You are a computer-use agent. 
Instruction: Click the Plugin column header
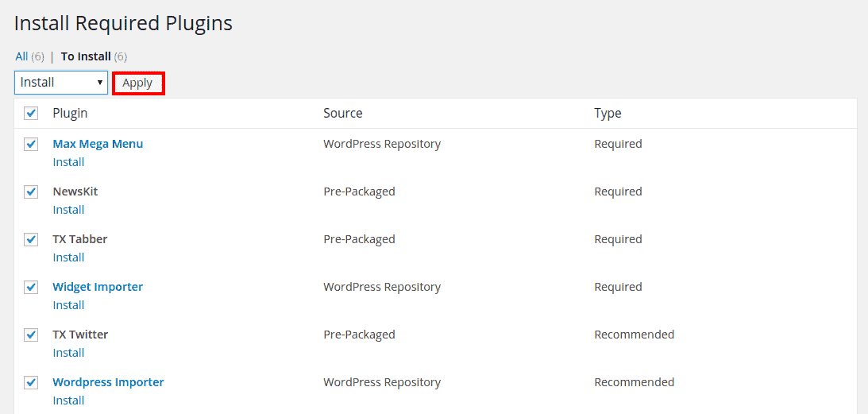tap(71, 113)
